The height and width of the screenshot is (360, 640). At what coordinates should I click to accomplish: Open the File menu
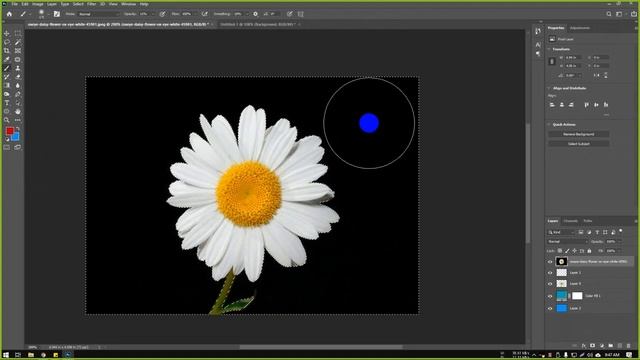pyautogui.click(x=14, y=4)
